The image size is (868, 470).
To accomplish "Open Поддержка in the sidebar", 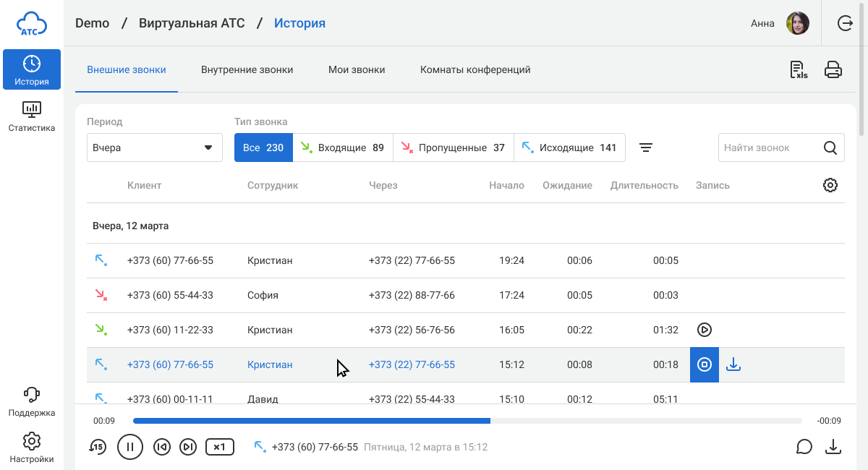I will 32,402.
